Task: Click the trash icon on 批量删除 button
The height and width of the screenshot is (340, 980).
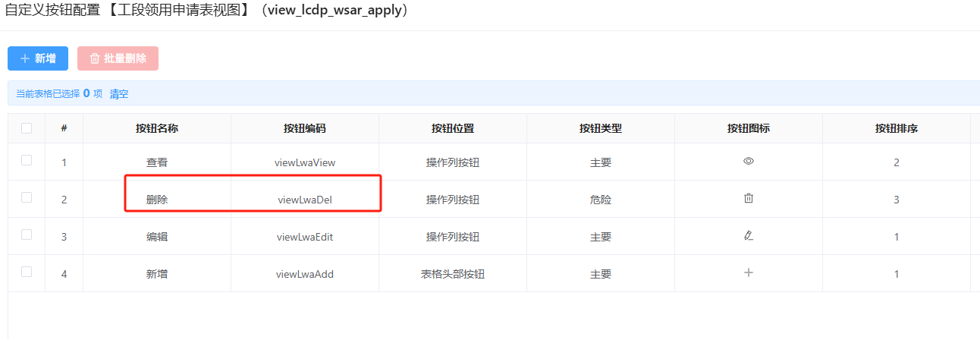Action: pyautogui.click(x=95, y=58)
